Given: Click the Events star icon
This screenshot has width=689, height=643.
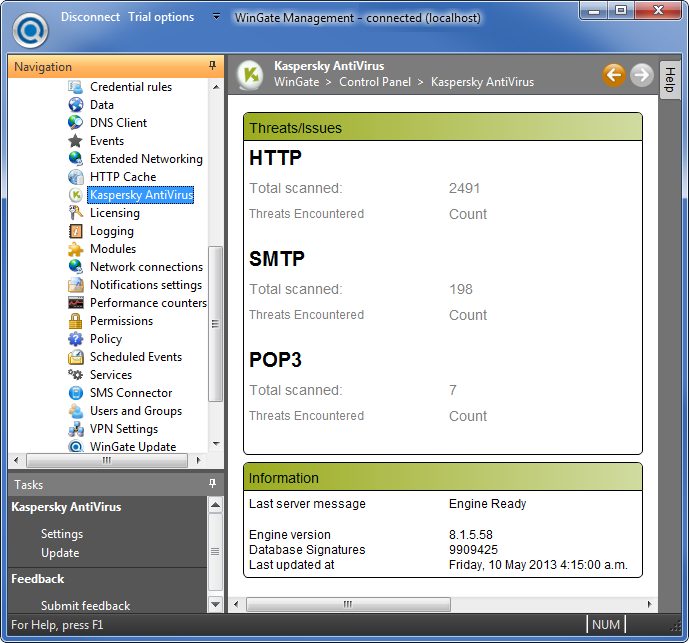Looking at the screenshot, I should click(x=76, y=141).
